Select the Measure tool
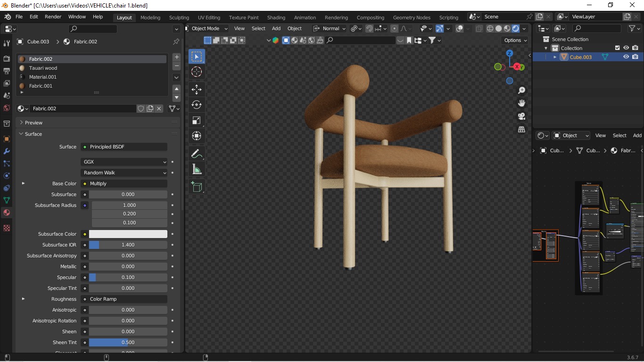Viewport: 644px width, 362px height. [197, 169]
